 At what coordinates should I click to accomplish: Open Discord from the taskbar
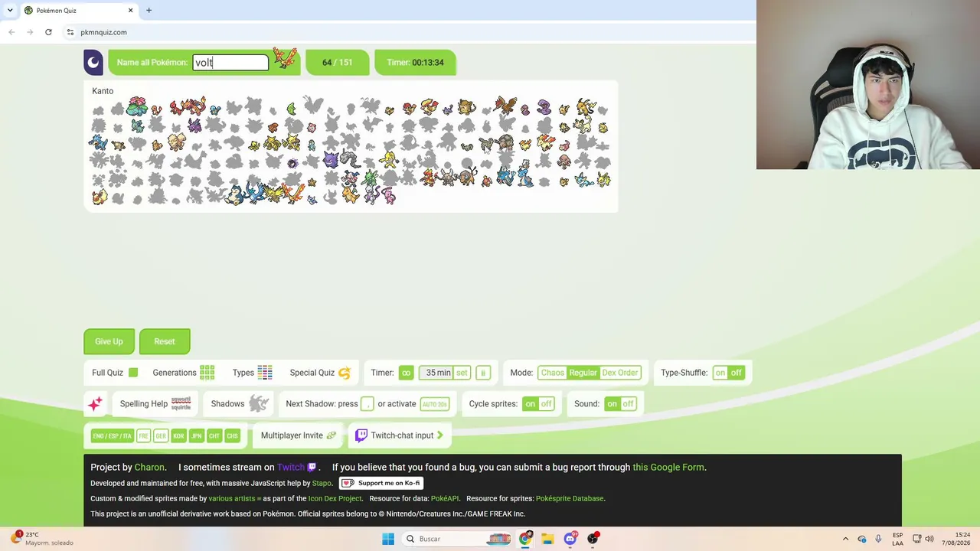pos(570,539)
